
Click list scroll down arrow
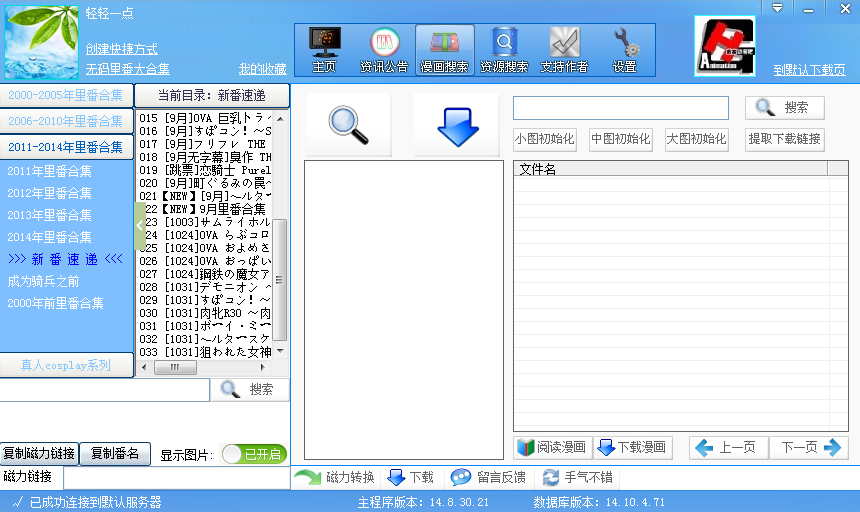280,351
